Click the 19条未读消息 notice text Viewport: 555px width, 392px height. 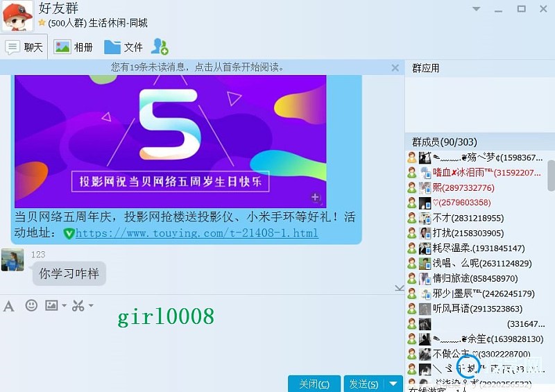coord(198,67)
